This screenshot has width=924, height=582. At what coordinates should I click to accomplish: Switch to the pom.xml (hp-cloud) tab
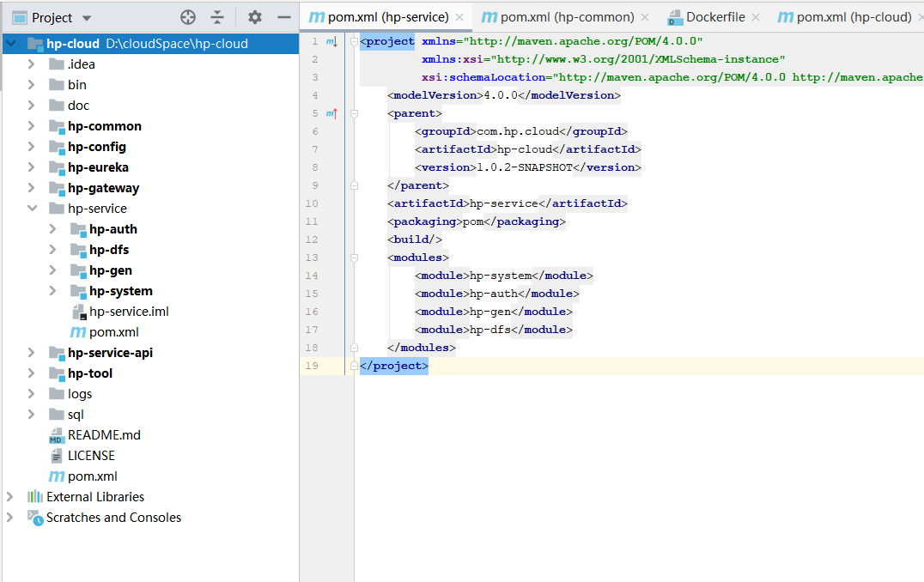pyautogui.click(x=844, y=17)
